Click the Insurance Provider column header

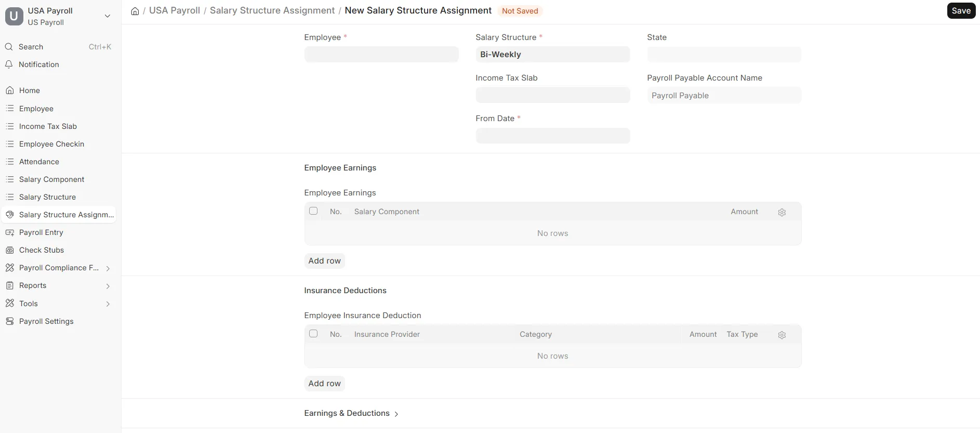[x=387, y=334]
